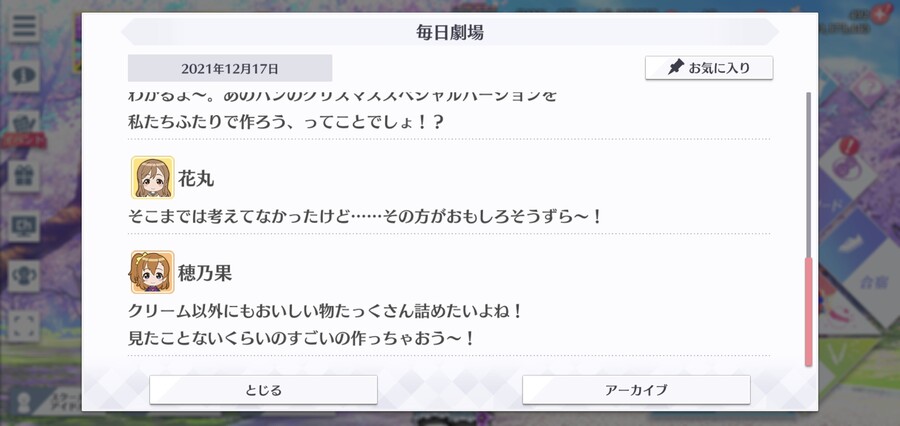
Task: Click the 毎日劇場 title banner
Action: tap(450, 32)
